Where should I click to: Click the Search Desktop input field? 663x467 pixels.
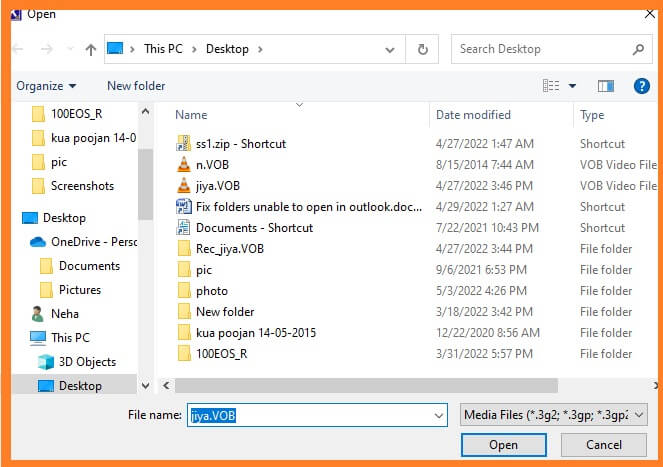click(540, 49)
